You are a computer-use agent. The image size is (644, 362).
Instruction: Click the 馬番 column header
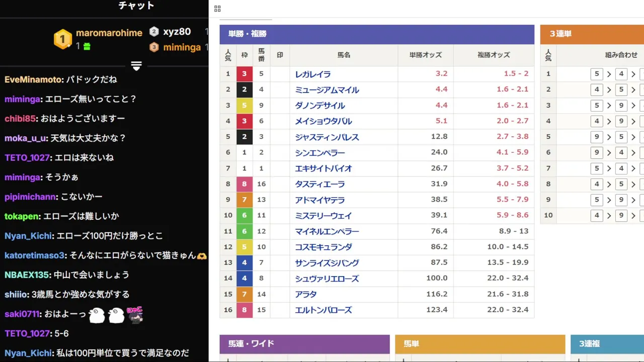tap(261, 55)
